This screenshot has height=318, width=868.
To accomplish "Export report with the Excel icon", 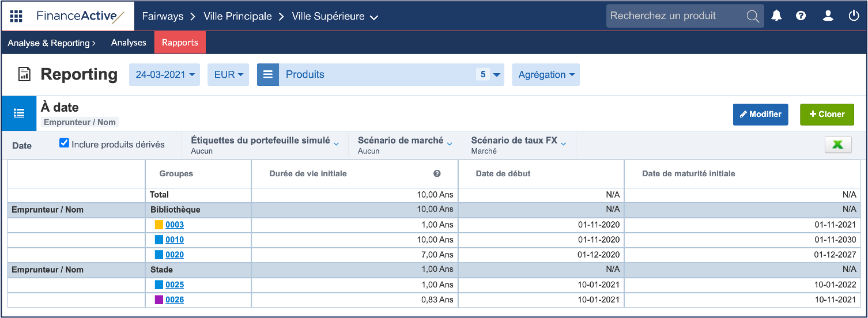I will pos(838,145).
